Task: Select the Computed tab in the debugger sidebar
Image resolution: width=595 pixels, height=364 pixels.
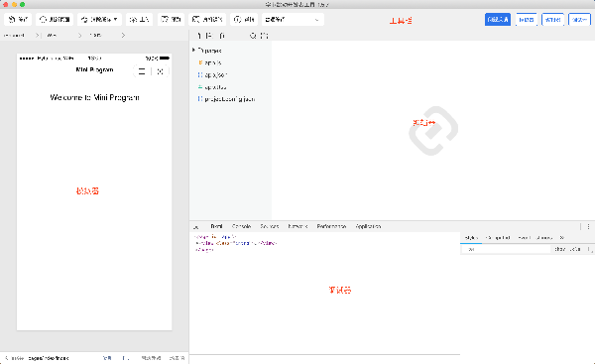Action: 498,238
